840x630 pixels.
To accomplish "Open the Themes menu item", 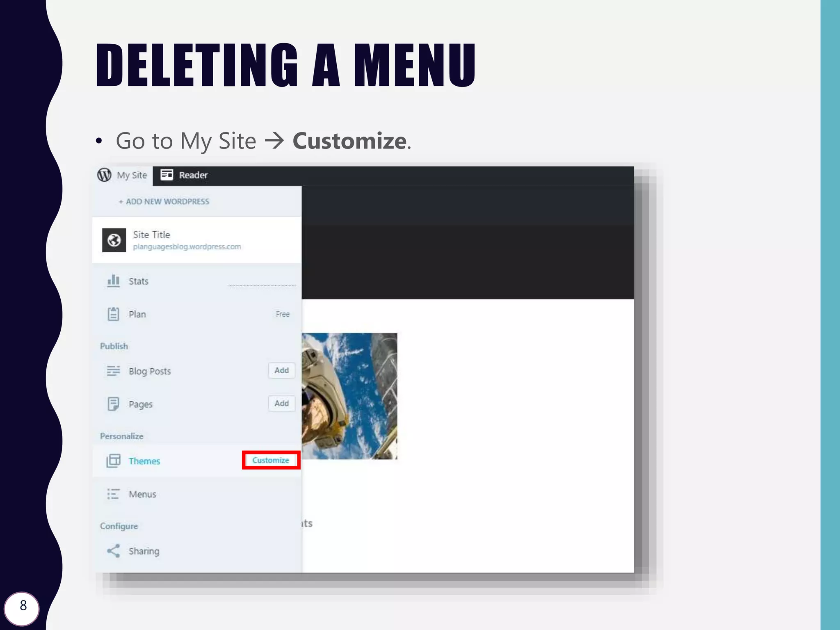I will pyautogui.click(x=144, y=461).
